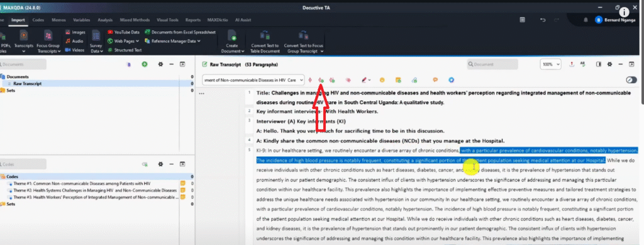644x245 pixels.
Task: Code selection with new code icon
Action: click(321, 80)
